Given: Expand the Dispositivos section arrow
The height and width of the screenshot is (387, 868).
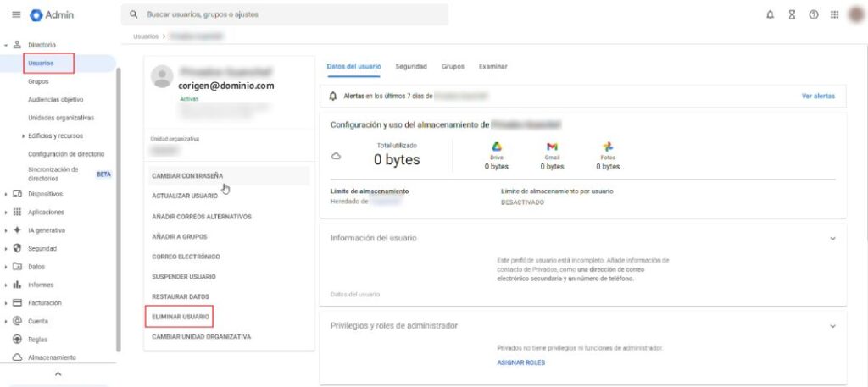Looking at the screenshot, I should (x=6, y=194).
